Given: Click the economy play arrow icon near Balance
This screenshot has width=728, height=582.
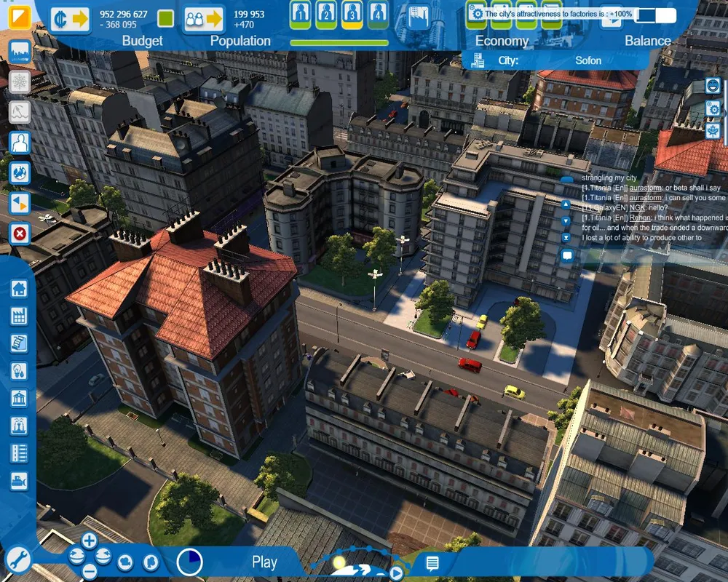Looking at the screenshot, I should (x=611, y=19).
